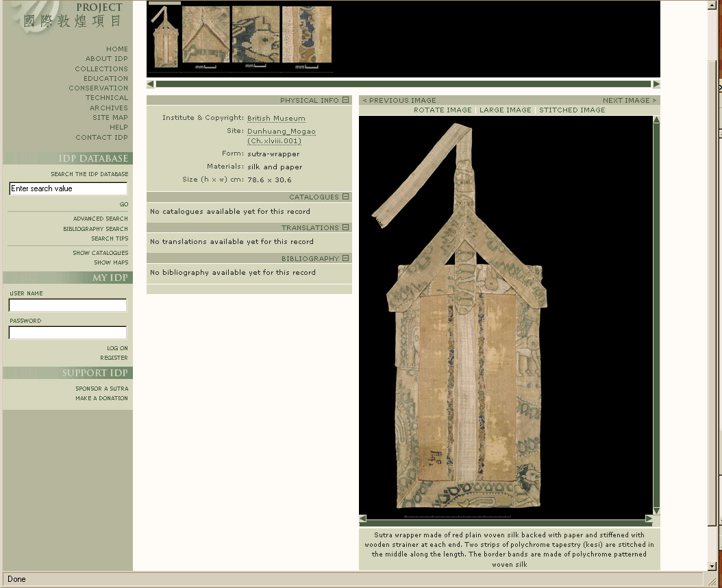Screen dimensions: 722x588
Task: Open Advanced Search
Action: [x=101, y=219]
